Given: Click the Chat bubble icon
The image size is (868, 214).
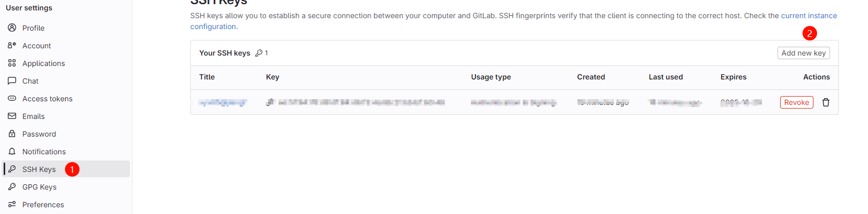Looking at the screenshot, I should (x=12, y=81).
